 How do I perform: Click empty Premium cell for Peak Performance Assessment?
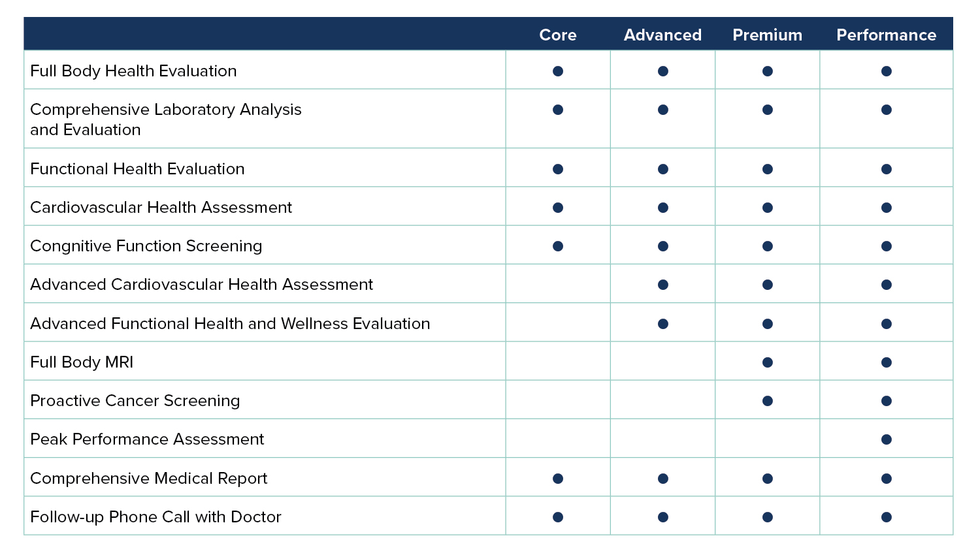[x=768, y=439]
